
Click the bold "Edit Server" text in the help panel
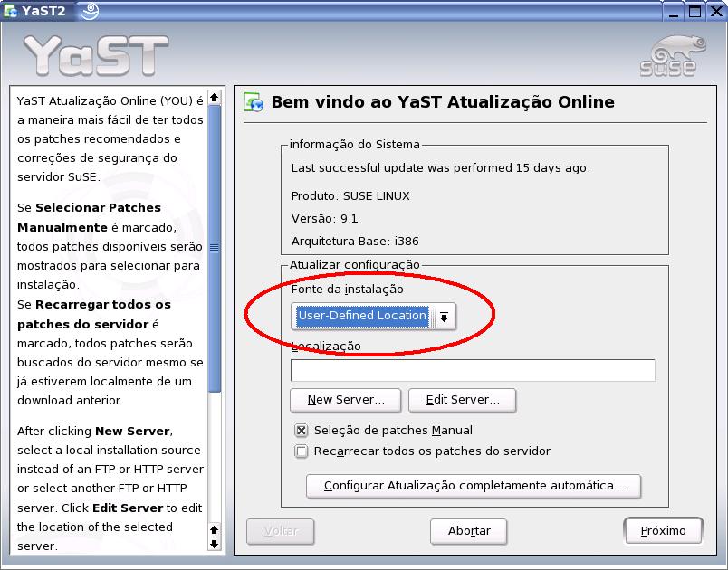128,508
